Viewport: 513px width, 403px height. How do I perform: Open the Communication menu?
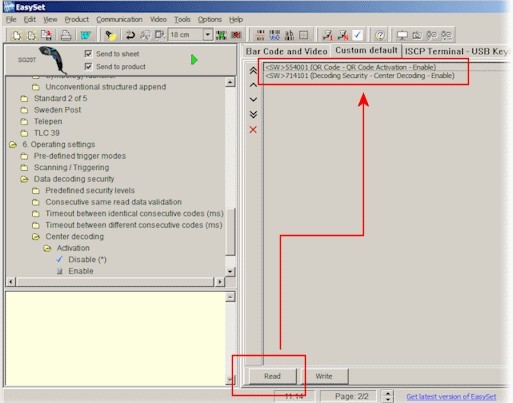pos(119,19)
